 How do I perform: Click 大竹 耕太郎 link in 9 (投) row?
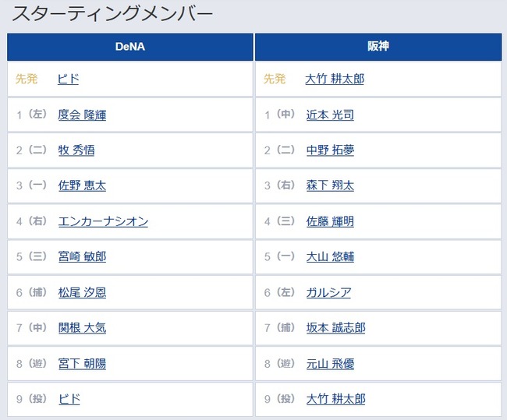click(x=335, y=399)
